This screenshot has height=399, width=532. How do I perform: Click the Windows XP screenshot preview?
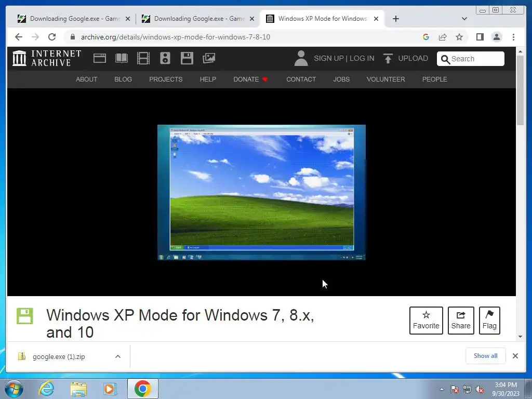point(262,192)
